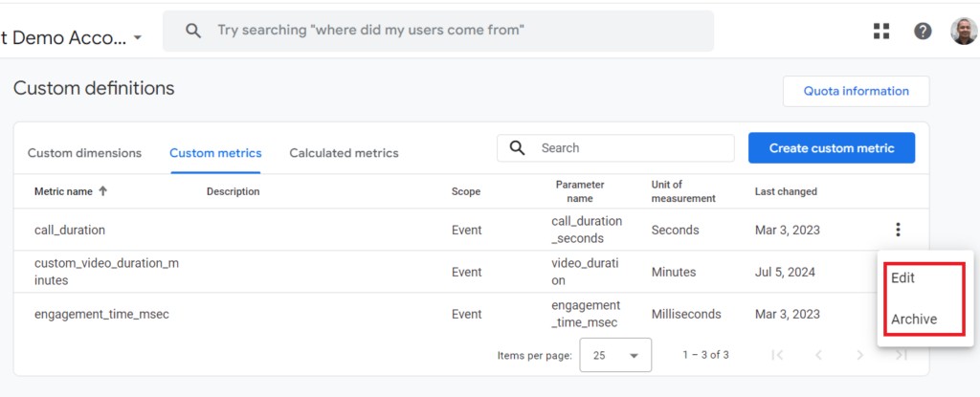Choose Edit from the context menu
This screenshot has width=980, height=397.
[x=902, y=278]
